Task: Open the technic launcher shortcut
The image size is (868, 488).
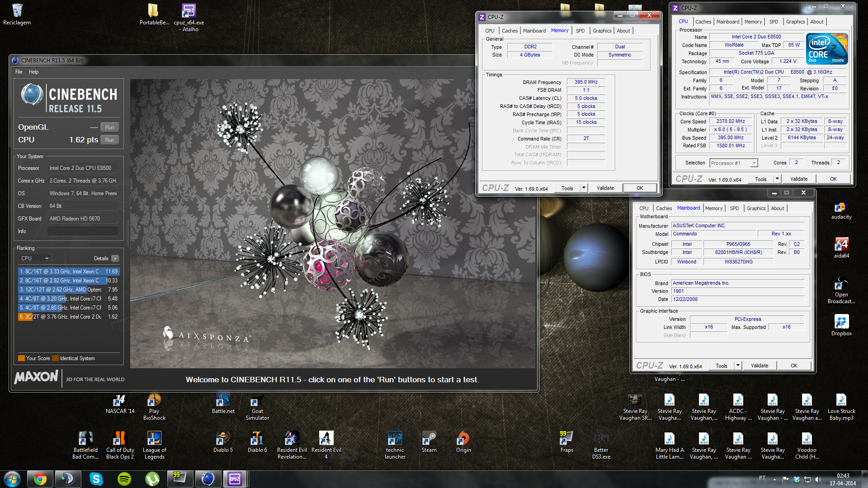Action: [395, 446]
